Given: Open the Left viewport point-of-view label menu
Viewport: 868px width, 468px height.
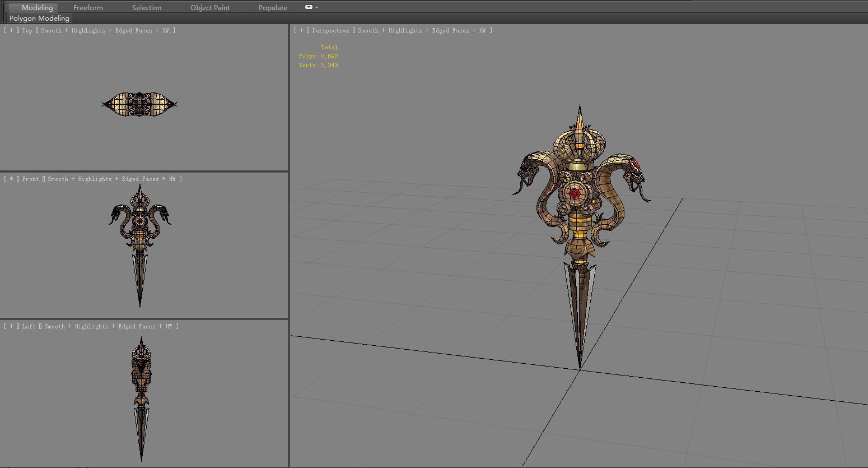Looking at the screenshot, I should click(29, 326).
